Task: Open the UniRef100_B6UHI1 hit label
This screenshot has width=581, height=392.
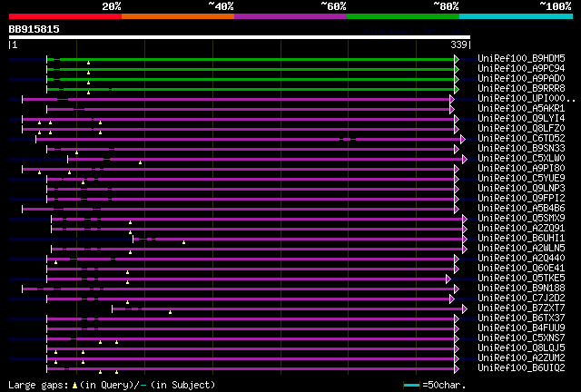Action: [521, 239]
